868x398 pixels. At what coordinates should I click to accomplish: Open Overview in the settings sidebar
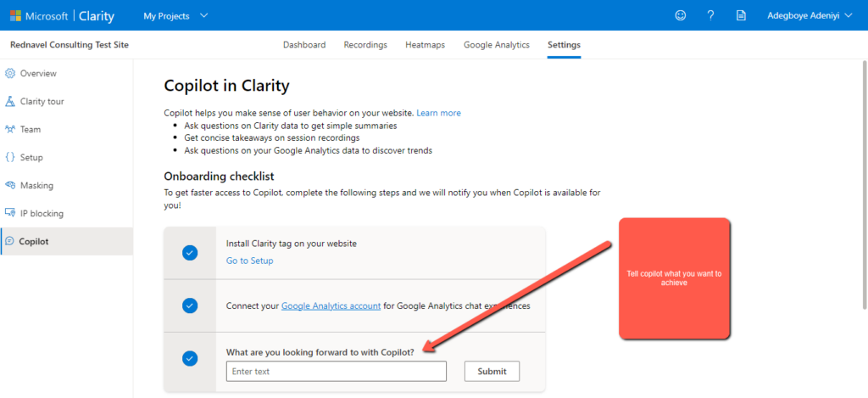(x=66, y=73)
